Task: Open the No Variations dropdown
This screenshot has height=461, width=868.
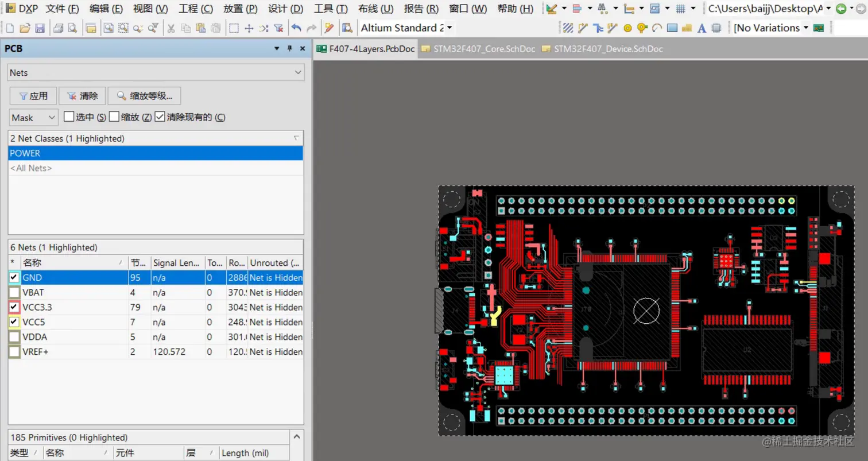Action: coord(806,28)
